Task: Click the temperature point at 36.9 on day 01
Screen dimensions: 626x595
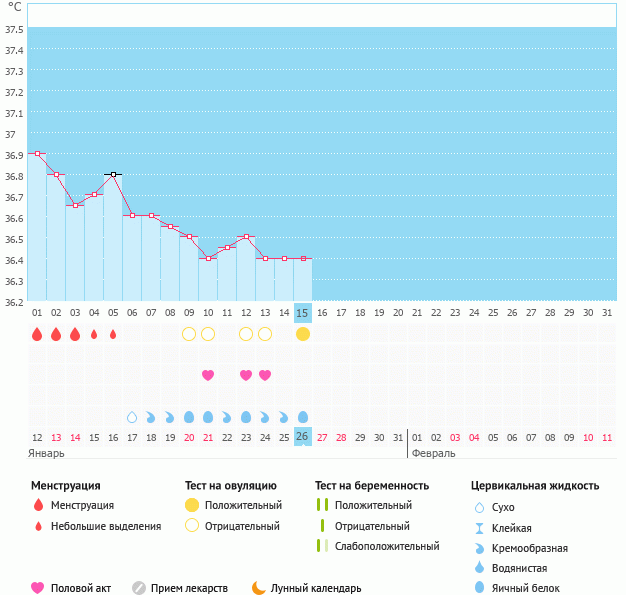Action: 37,154
